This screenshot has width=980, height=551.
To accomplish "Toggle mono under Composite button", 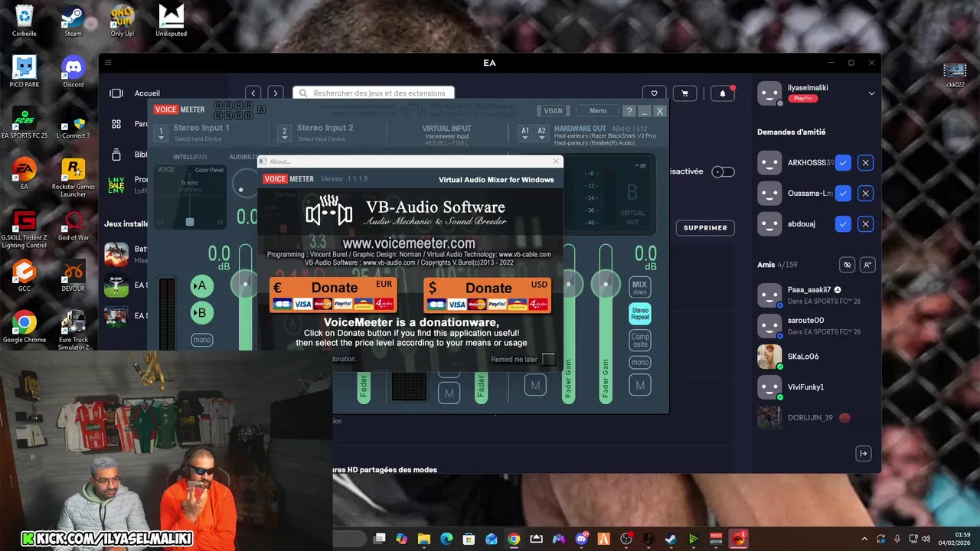I will [640, 363].
